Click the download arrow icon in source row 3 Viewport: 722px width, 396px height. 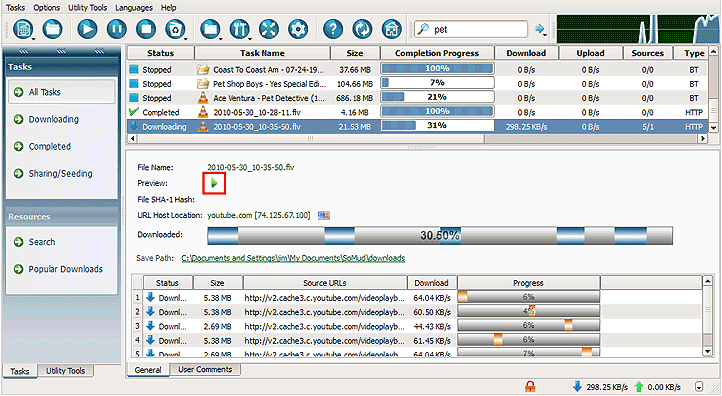tap(150, 326)
